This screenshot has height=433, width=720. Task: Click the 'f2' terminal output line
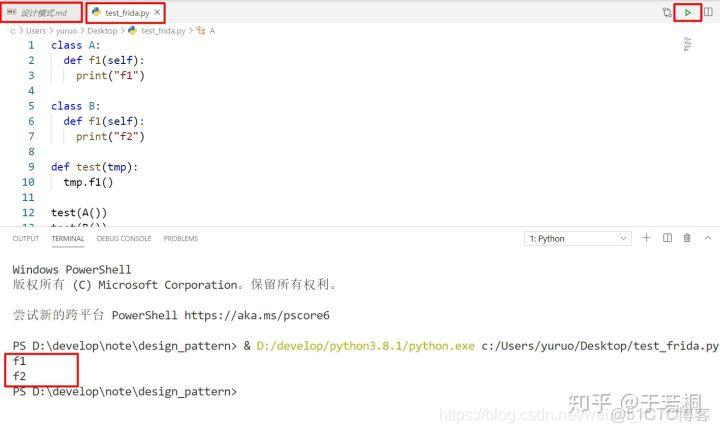[19, 376]
